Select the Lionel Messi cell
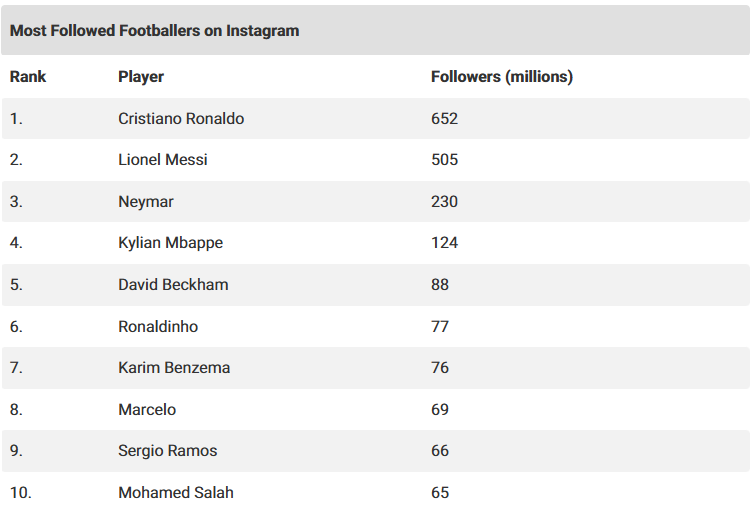This screenshot has width=753, height=513. (163, 160)
